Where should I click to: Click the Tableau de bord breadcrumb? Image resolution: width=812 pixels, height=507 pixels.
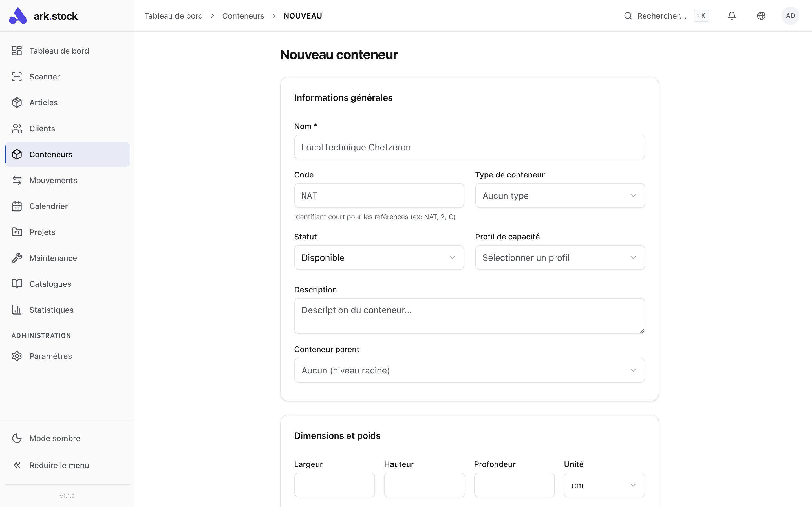(x=173, y=16)
